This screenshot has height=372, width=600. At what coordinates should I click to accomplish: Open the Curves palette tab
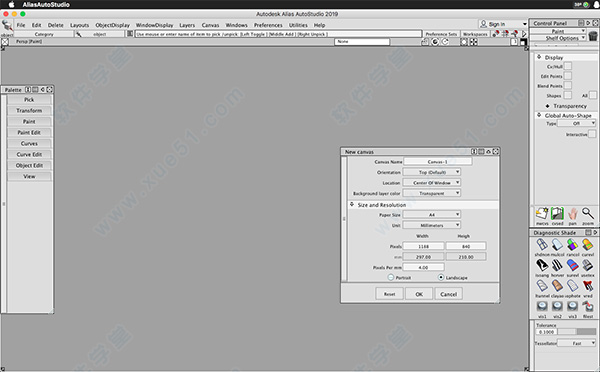[29, 143]
